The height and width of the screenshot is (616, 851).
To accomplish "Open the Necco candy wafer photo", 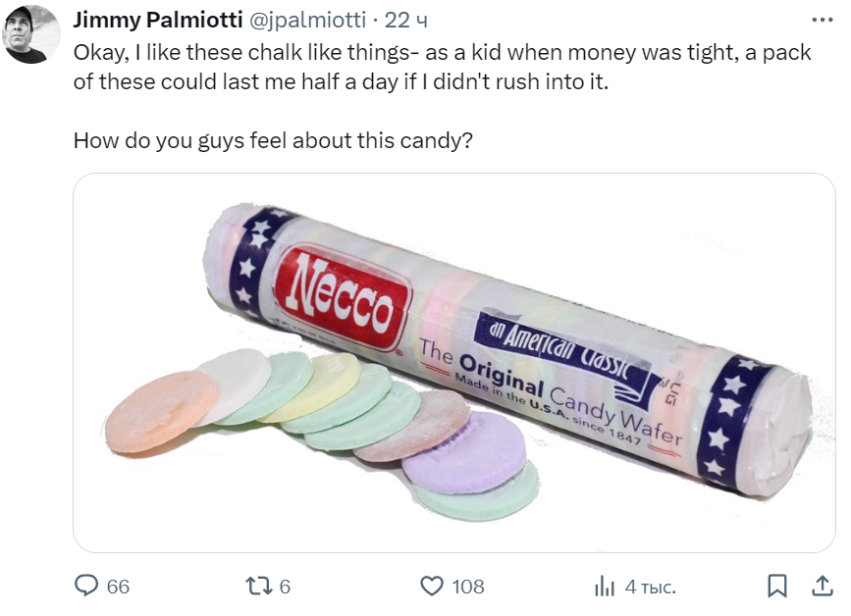I will click(454, 363).
